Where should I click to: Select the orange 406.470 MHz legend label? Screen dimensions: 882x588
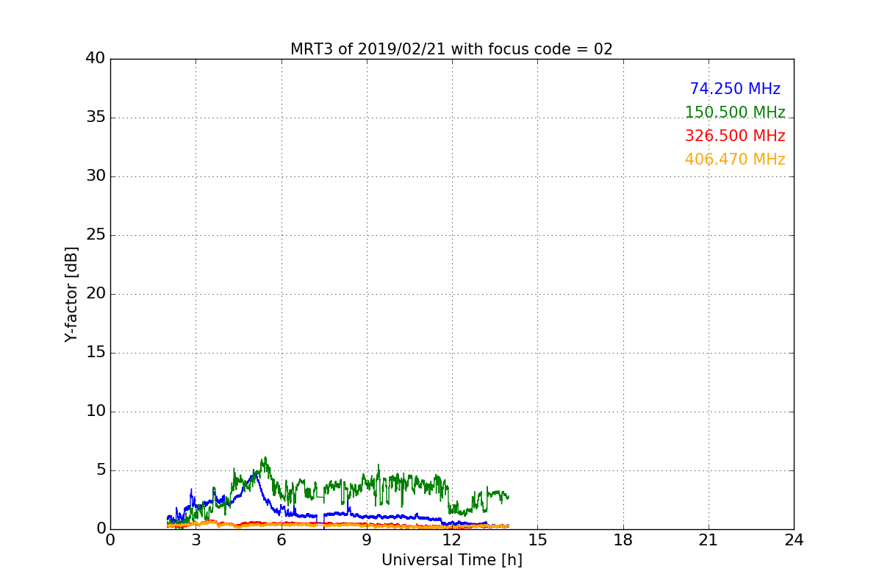tap(735, 159)
